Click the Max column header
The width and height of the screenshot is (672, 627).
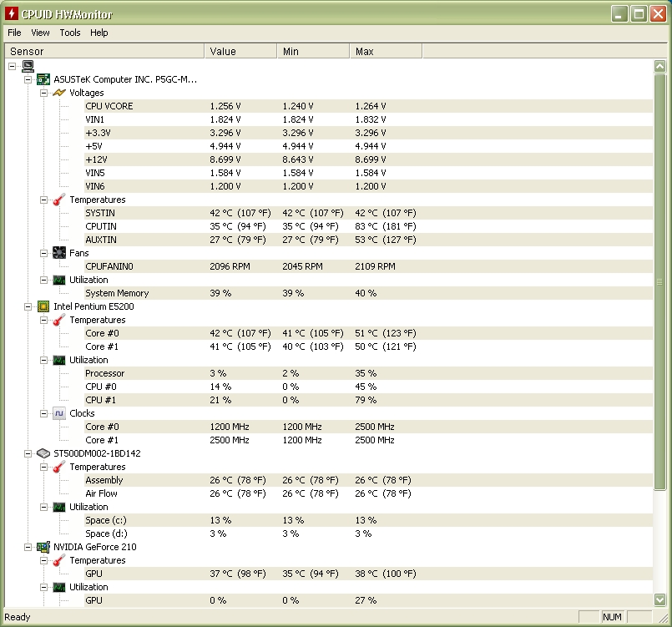coord(386,52)
